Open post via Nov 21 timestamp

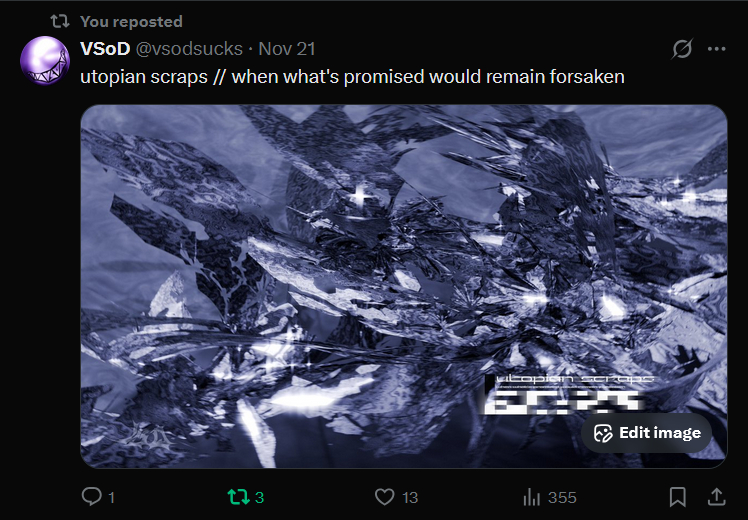(x=287, y=49)
